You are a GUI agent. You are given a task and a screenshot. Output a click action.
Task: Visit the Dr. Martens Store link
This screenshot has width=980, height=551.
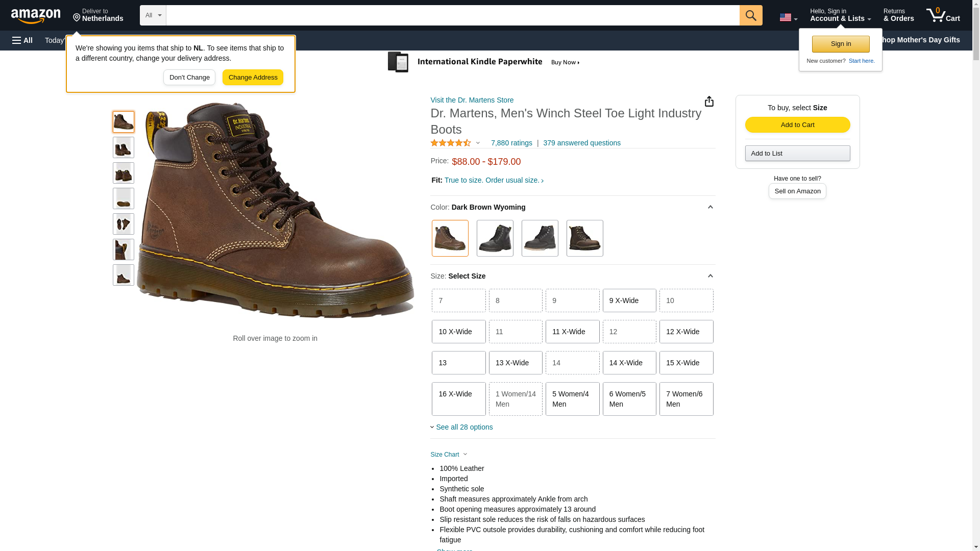[472, 100]
